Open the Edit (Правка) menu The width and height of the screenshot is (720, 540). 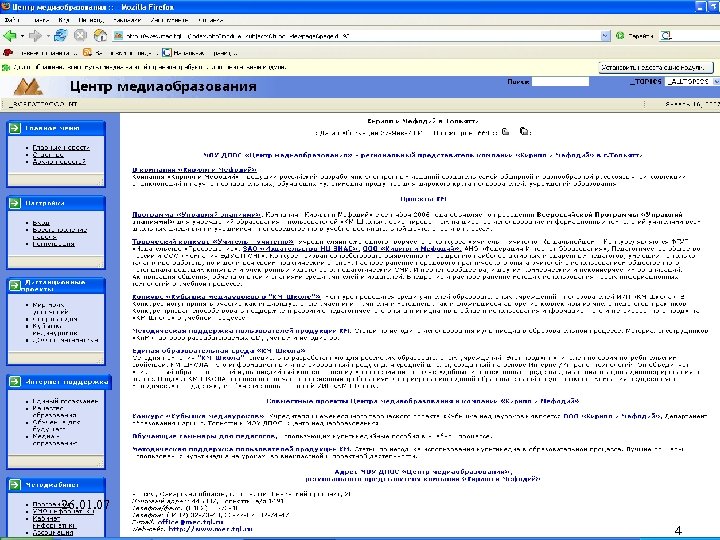point(40,20)
